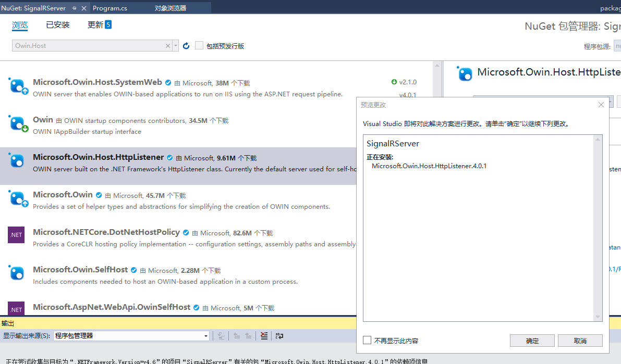Click the pin icon on NuGet: SignalRServer tab

[74, 8]
